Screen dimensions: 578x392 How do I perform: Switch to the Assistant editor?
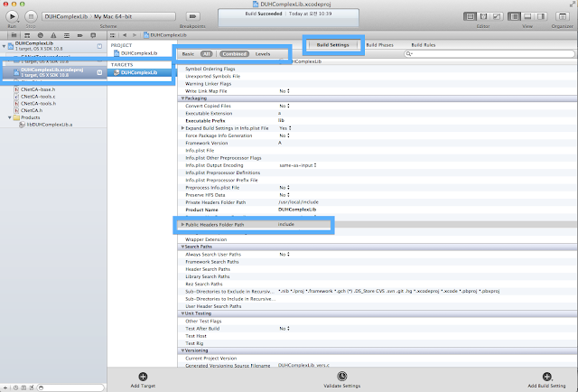pyautogui.click(x=483, y=16)
